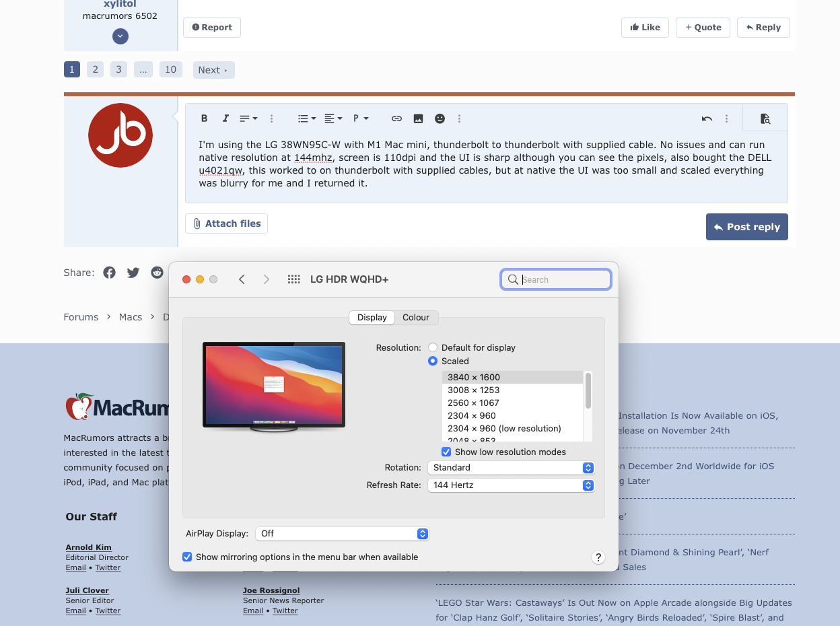This screenshot has width=840, height=626.
Task: Open the LEGO Star Wars: Castaways article link
Action: pyautogui.click(x=614, y=610)
